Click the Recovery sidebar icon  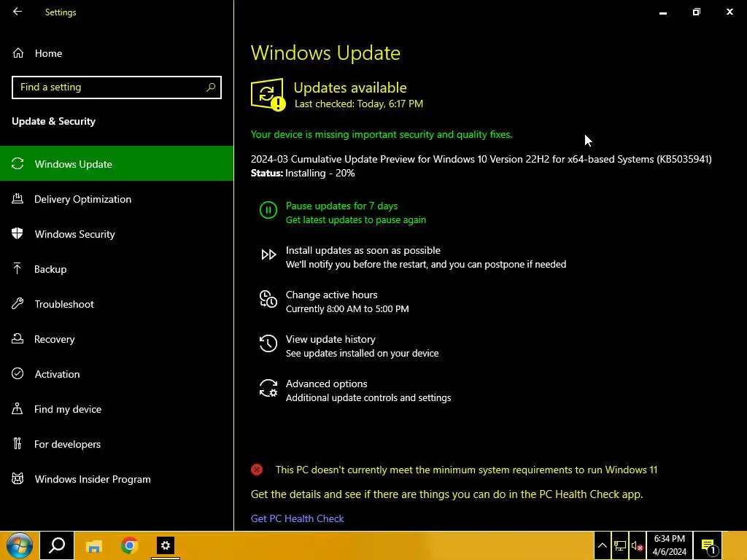click(18, 338)
